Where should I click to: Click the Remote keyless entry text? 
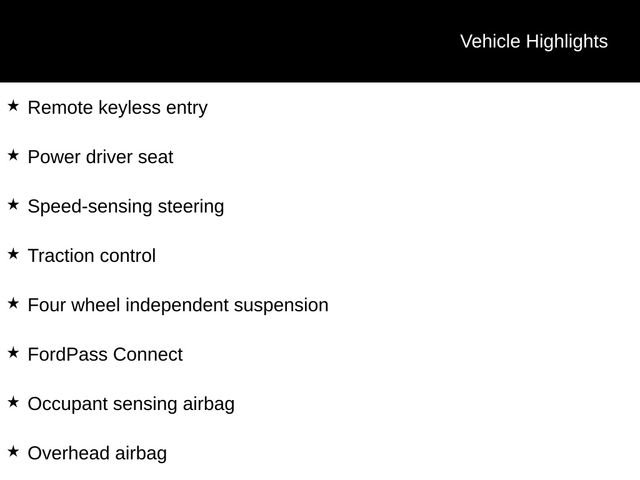(x=117, y=108)
